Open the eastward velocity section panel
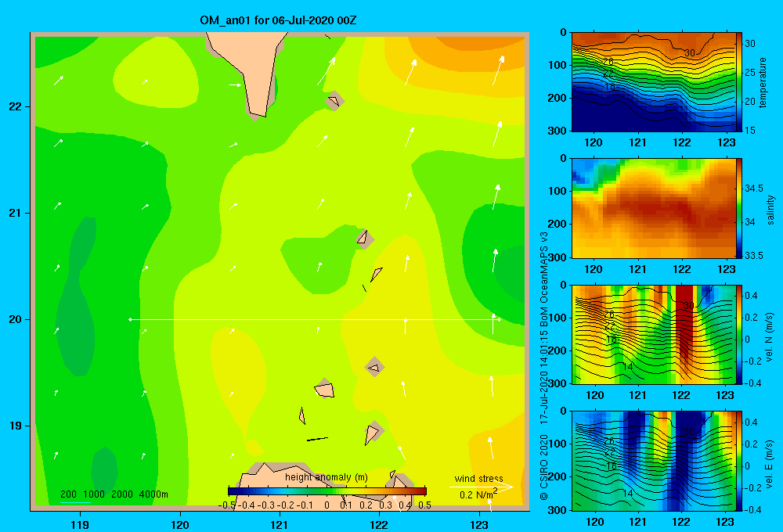 [x=654, y=461]
